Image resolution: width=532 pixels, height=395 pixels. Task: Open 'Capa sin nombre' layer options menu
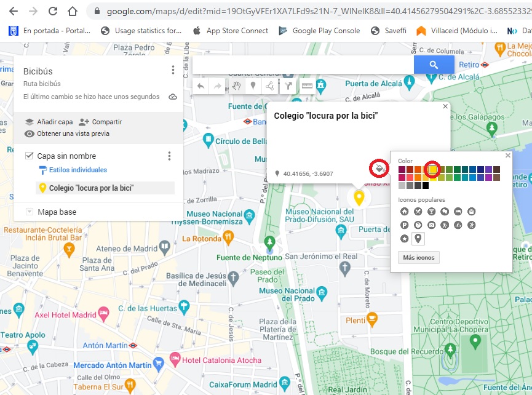(169, 156)
